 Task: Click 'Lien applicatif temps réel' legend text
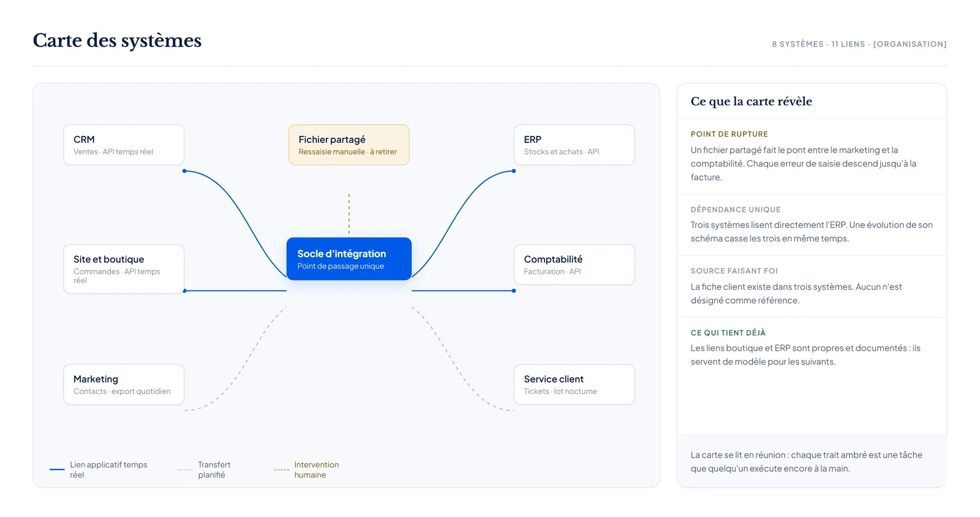[108, 470]
